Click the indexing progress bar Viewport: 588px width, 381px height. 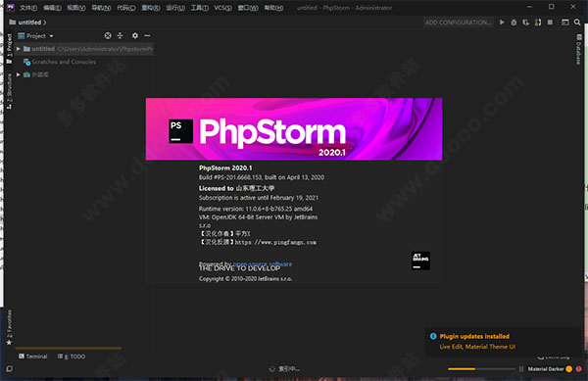tap(481, 369)
